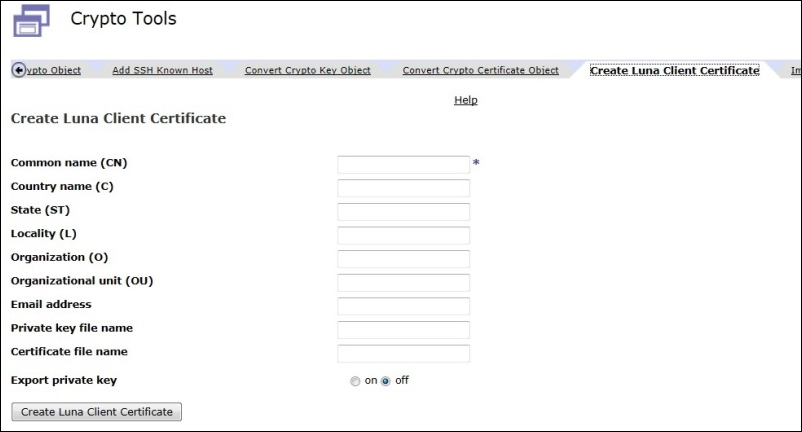Select the Create Luna Client Certificate tab

[674, 70]
